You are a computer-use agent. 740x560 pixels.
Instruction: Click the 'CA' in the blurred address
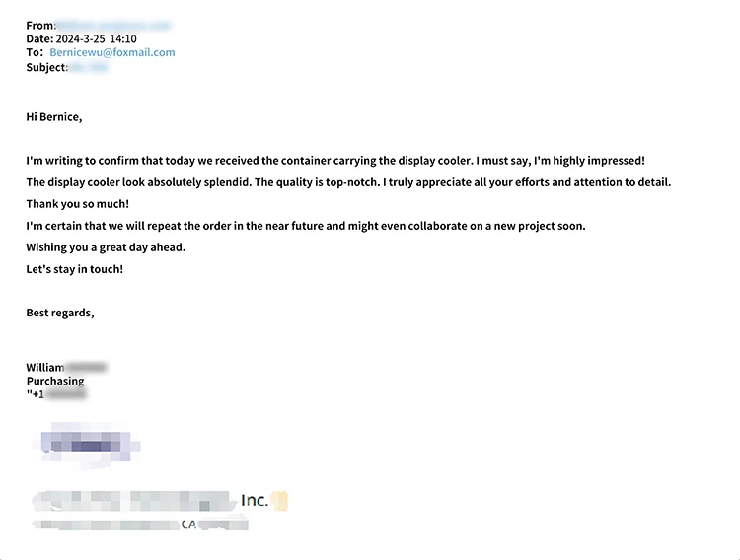point(188,525)
